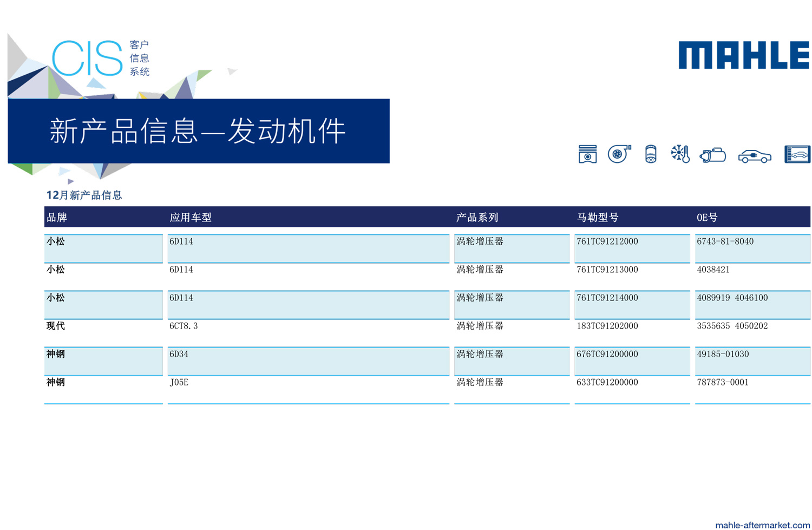Click 小松 in the 761TC91212000 row
The image size is (812, 530).
[x=56, y=241]
